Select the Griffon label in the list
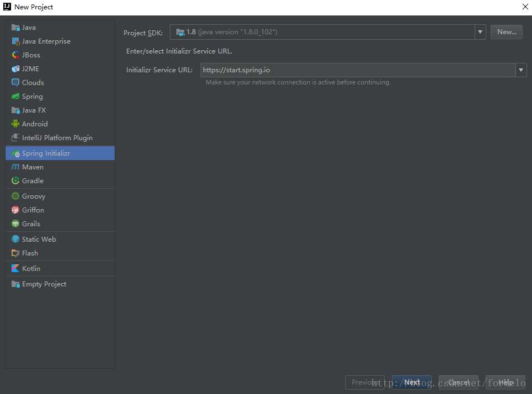Viewport: 532px width, 394px height. 33,210
